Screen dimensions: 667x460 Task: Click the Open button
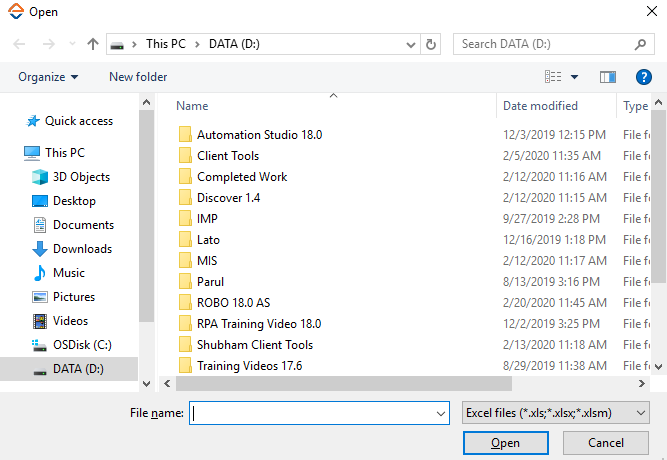(x=505, y=443)
